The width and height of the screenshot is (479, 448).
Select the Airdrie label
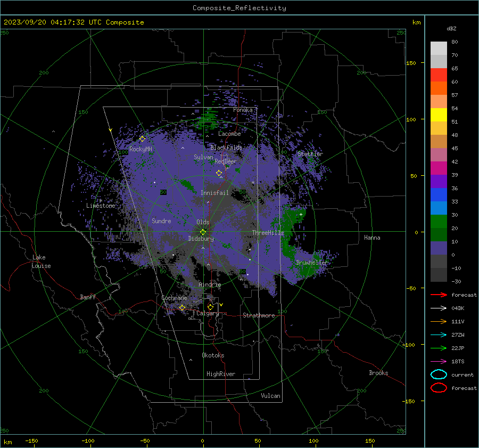click(210, 284)
